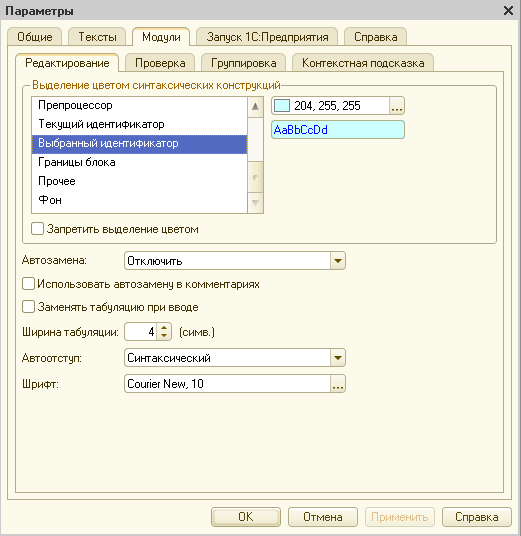Select the Редактирование subtab

click(67, 63)
